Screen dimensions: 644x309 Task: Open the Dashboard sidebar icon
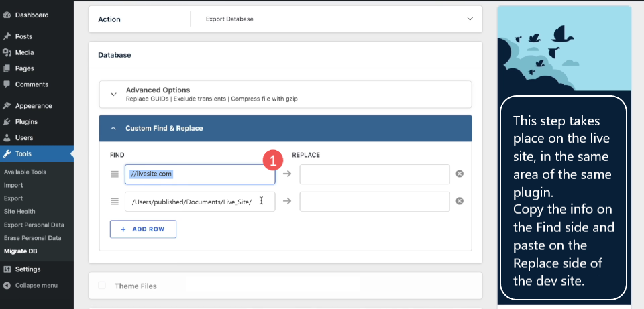(x=7, y=15)
